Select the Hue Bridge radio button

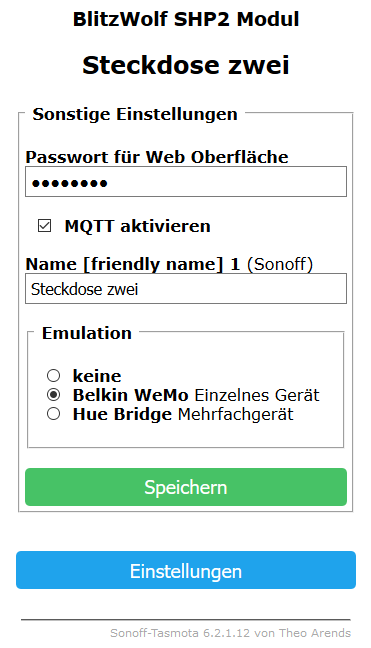pyautogui.click(x=53, y=414)
